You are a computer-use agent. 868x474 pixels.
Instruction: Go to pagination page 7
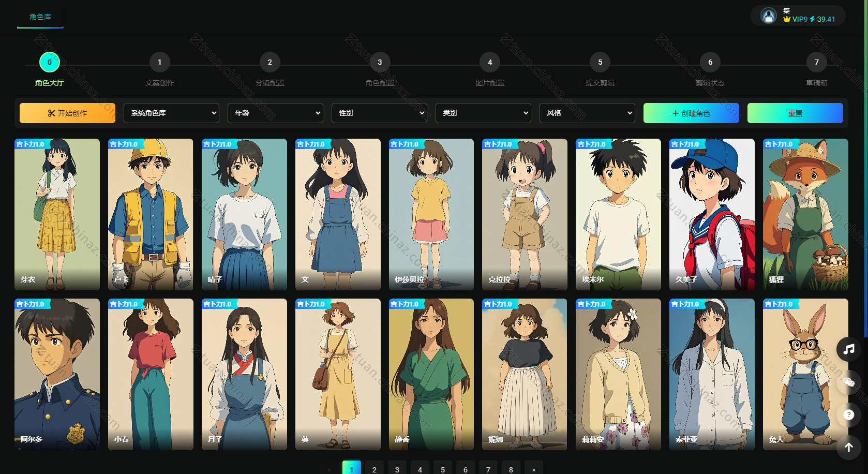tap(488, 468)
